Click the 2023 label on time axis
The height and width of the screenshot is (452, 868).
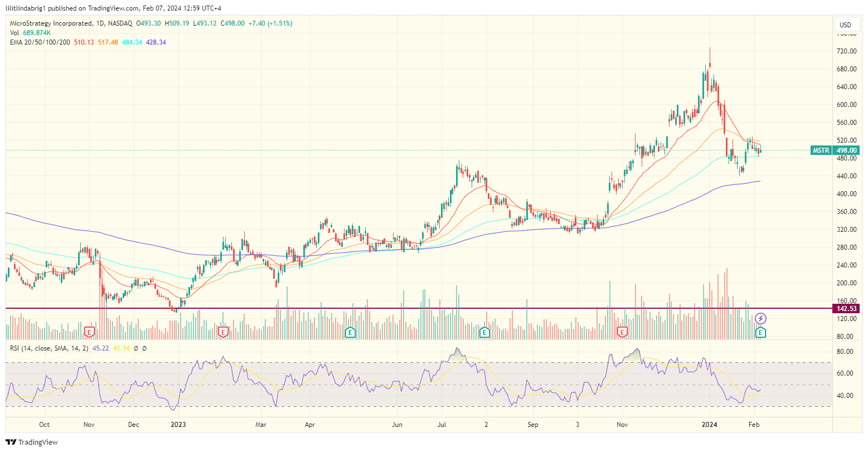coord(178,424)
